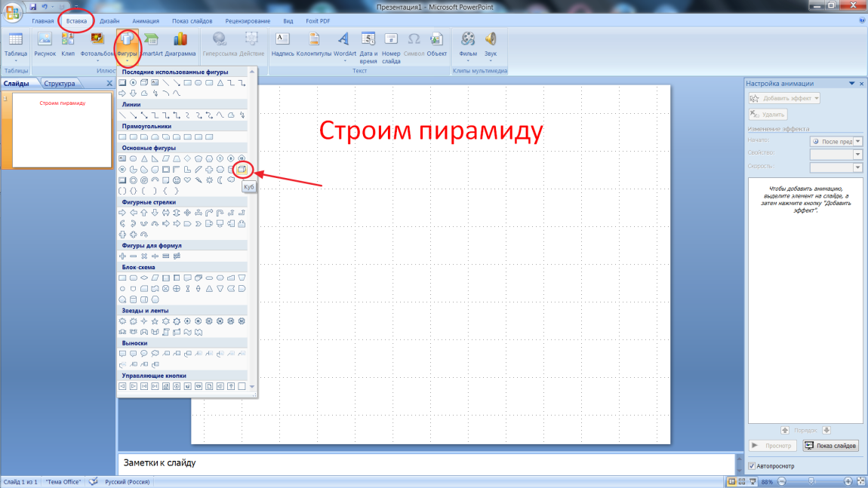This screenshot has height=488, width=868.
Task: Click the Удалить button
Action: pyautogui.click(x=768, y=115)
